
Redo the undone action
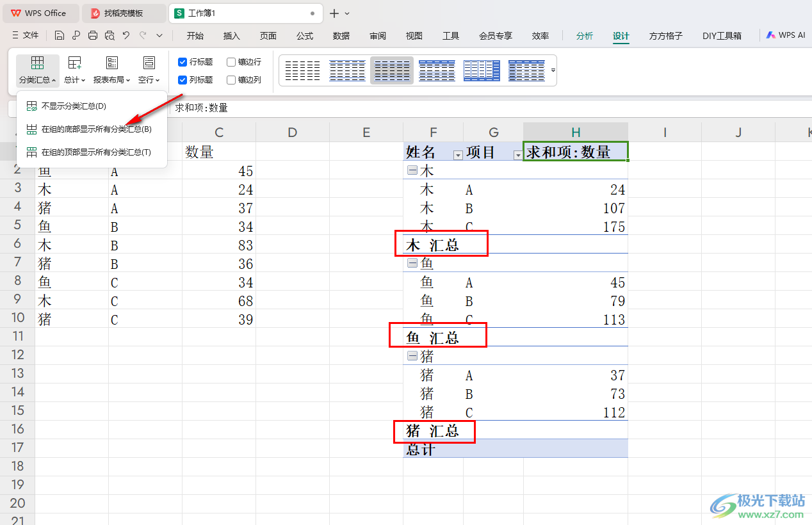[x=143, y=36]
